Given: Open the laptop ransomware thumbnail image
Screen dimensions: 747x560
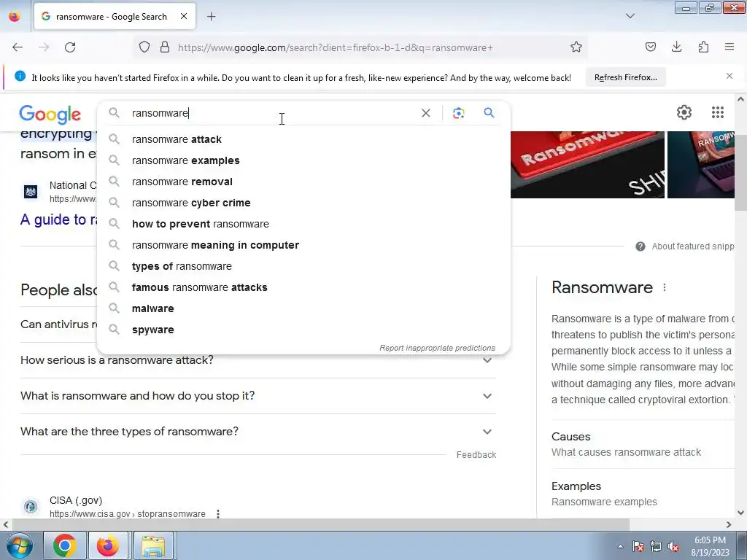Looking at the screenshot, I should coord(701,165).
